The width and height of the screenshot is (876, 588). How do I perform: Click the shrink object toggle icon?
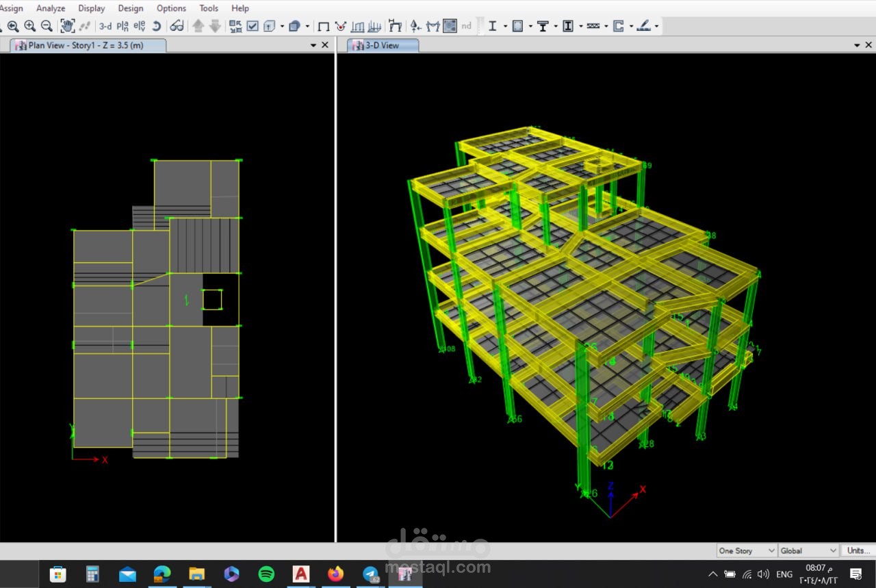pos(235,26)
